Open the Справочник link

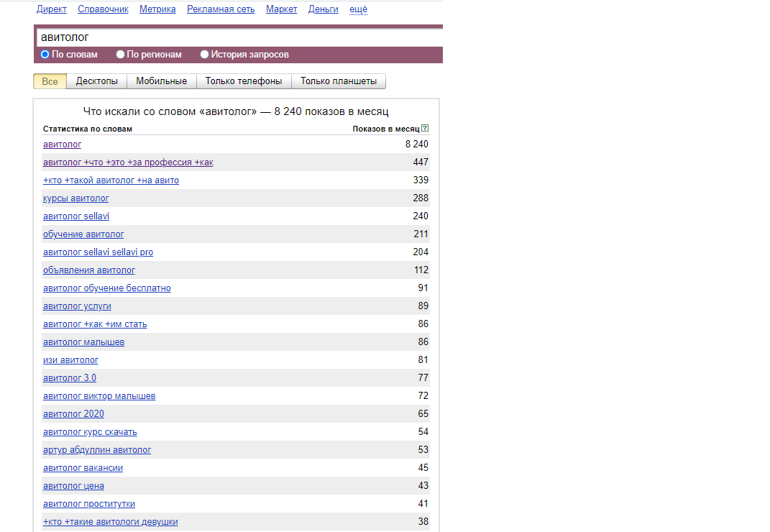103,9
